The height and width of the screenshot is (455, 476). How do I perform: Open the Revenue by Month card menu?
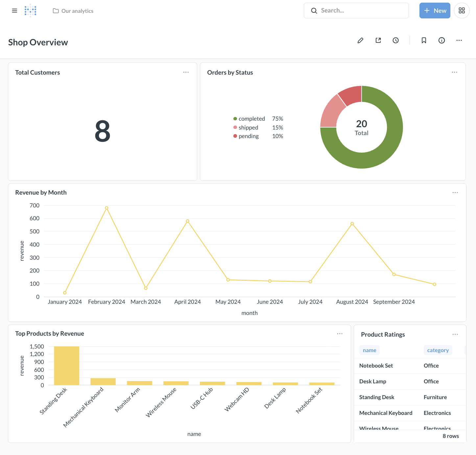[x=455, y=192]
